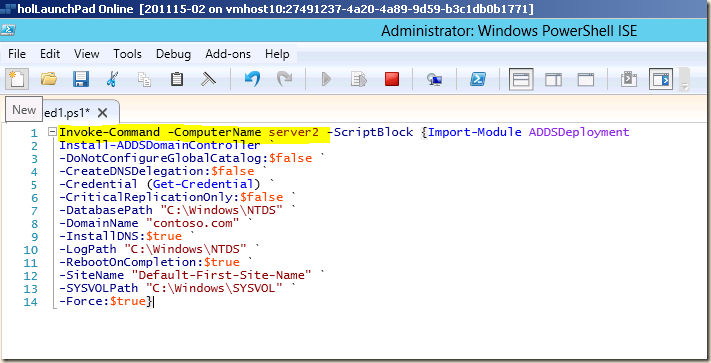Click Import-Module in line 1

point(475,132)
